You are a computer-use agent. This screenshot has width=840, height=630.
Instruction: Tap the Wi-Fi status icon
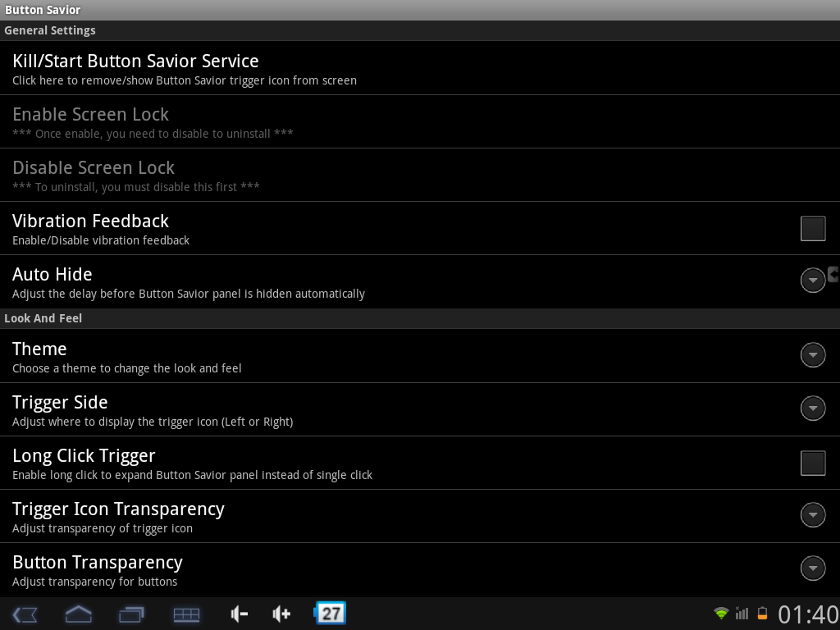tap(721, 613)
